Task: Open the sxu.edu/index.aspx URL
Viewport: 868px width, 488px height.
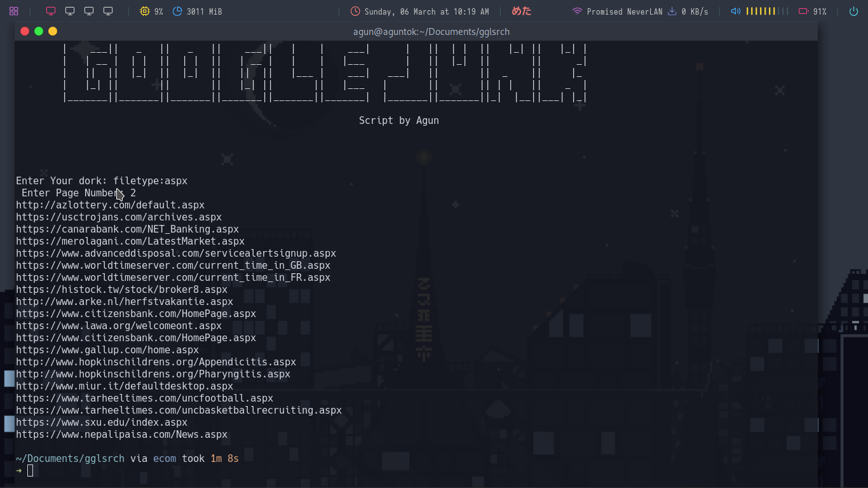Action: pos(102,423)
